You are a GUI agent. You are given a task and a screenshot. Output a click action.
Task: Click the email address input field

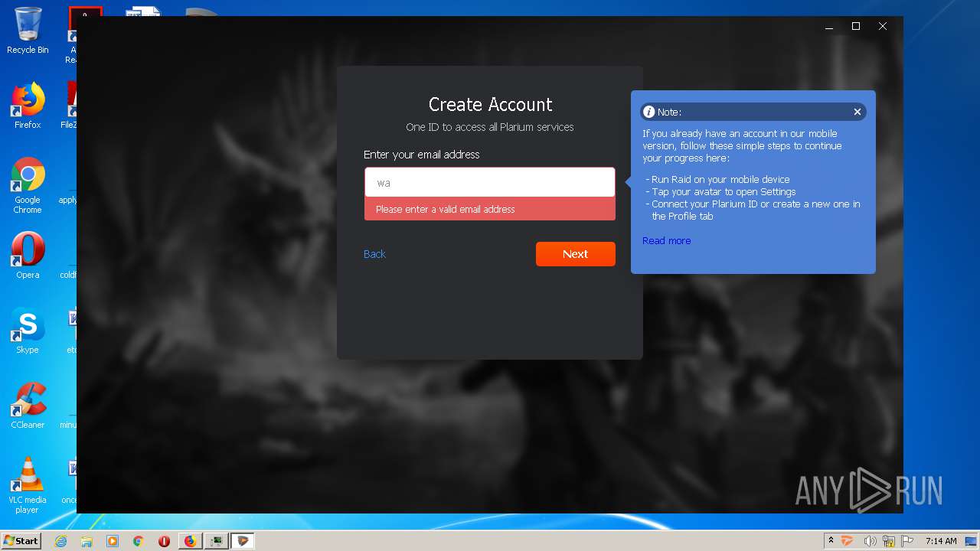[490, 183]
